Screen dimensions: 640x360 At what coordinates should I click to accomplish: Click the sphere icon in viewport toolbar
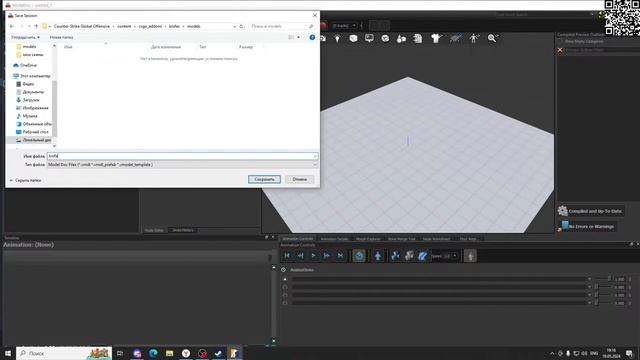(x=385, y=38)
